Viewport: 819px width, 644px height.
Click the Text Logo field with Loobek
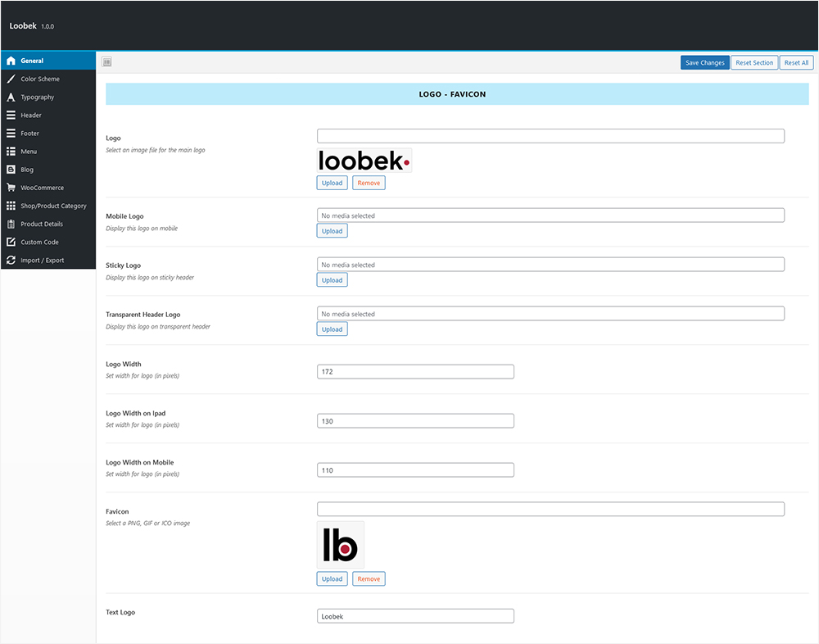click(415, 616)
